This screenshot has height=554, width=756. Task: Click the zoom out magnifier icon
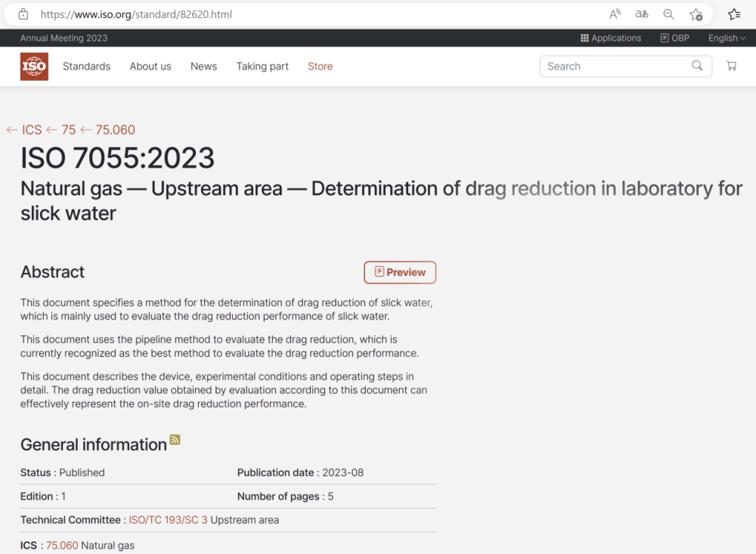coord(669,14)
